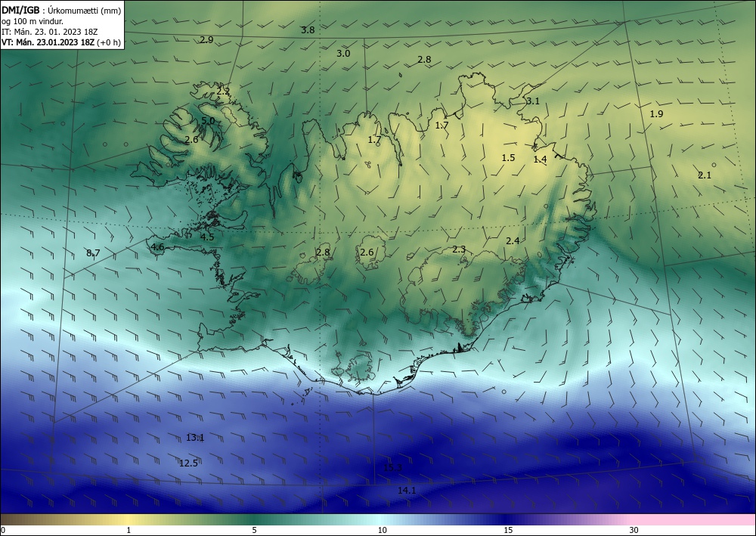
Task: Click the map value 2.1
Action: pos(705,175)
